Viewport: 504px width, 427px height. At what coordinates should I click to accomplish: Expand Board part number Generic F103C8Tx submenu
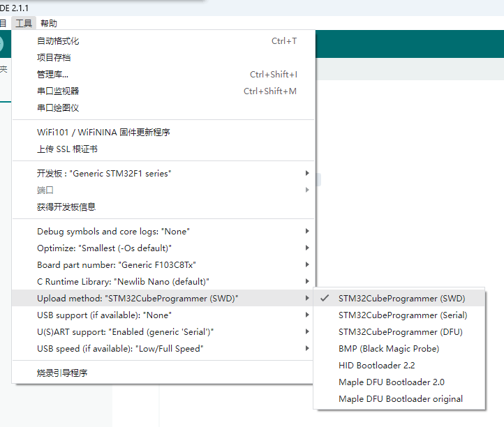(117, 264)
